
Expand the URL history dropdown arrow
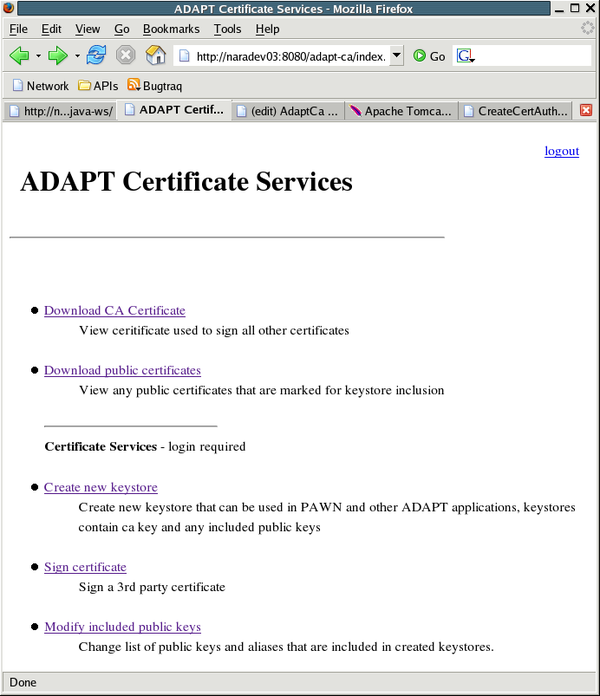(396, 56)
